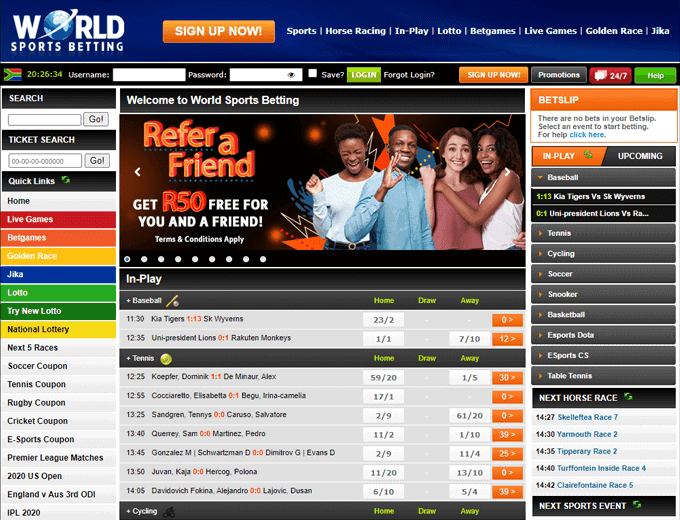Go to next banner slide arrow

[507, 172]
